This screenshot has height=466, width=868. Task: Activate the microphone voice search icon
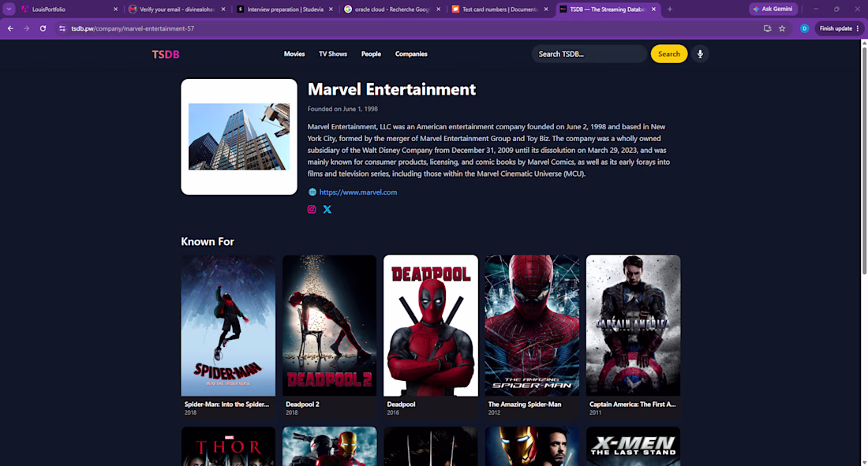point(700,54)
